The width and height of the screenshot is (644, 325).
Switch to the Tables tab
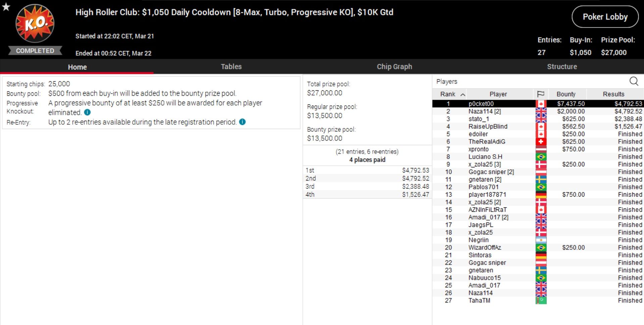point(231,67)
